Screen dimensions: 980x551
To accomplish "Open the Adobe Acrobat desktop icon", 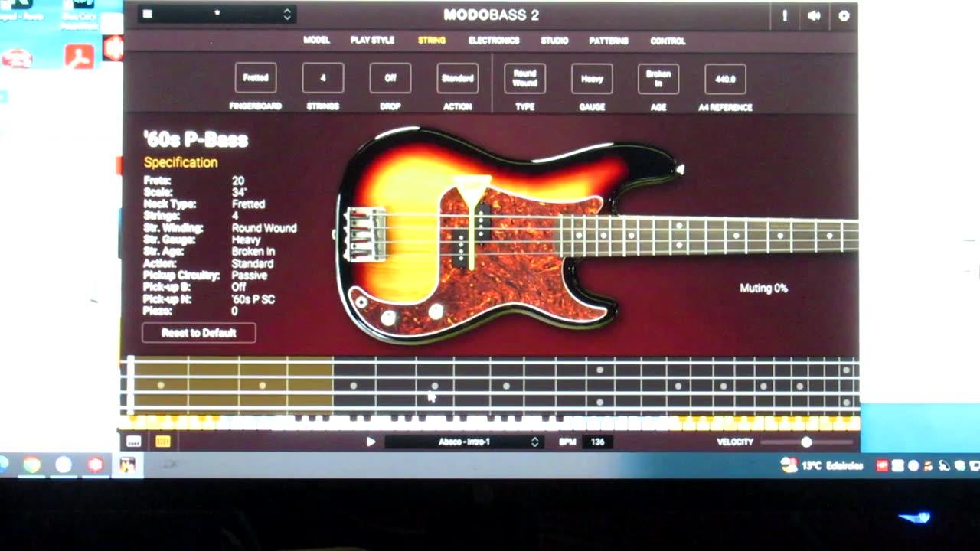I will (79, 57).
